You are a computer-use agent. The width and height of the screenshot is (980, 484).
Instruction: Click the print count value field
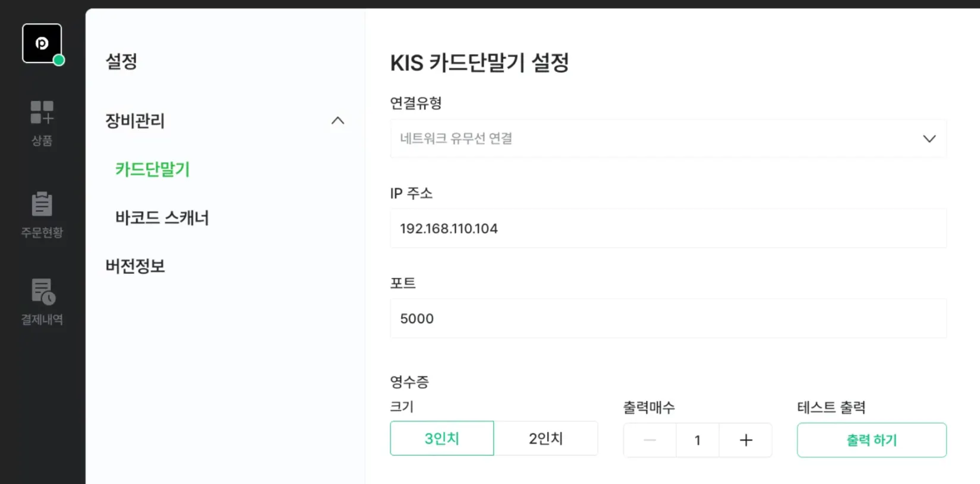(x=697, y=440)
